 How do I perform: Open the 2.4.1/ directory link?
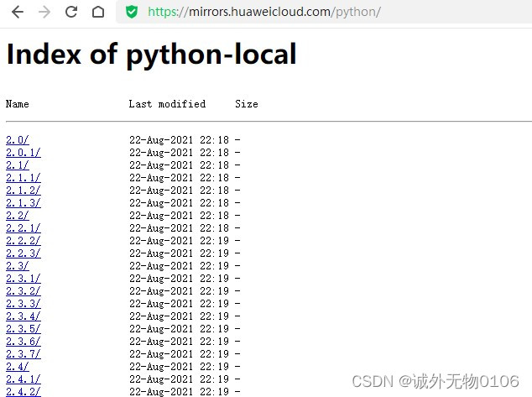click(x=23, y=379)
